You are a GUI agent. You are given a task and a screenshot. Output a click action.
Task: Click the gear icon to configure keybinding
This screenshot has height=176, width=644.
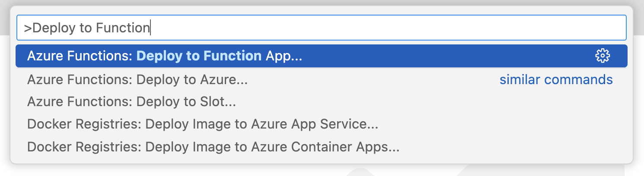pos(602,56)
